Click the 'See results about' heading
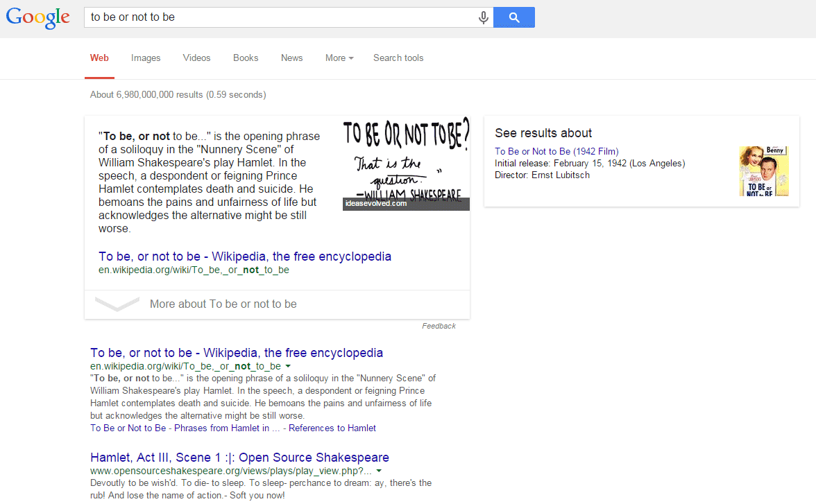Screen dimensions: 816x504 pos(543,133)
